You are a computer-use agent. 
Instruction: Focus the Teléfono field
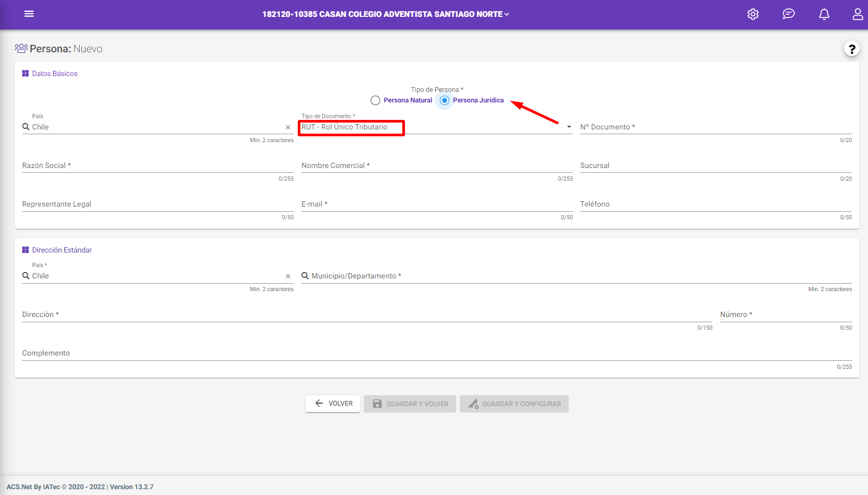(716, 204)
